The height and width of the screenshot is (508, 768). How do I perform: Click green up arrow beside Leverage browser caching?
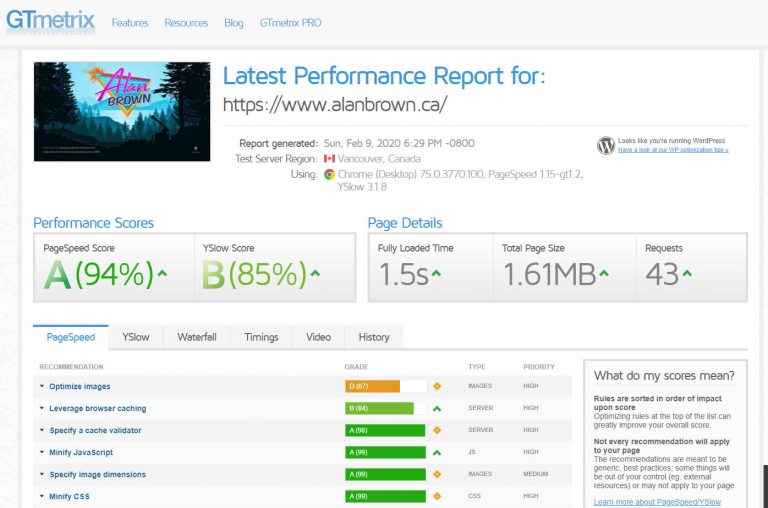coord(437,408)
